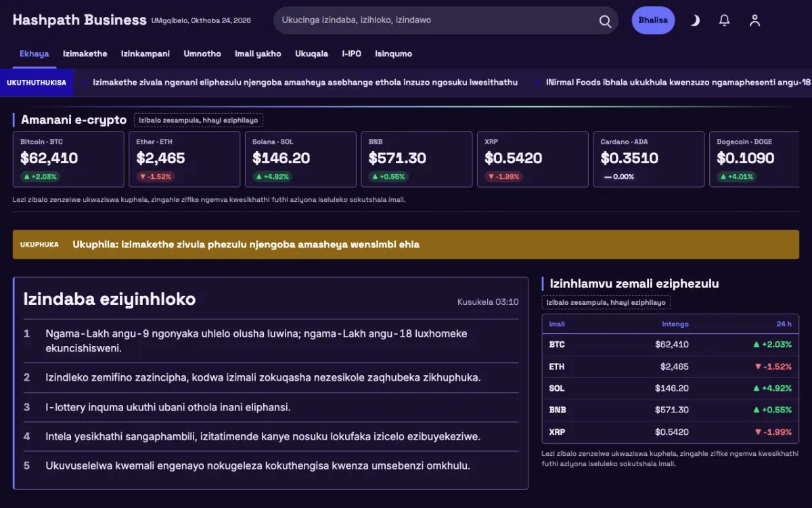Open the Bitcoin BTC price card

click(68, 159)
